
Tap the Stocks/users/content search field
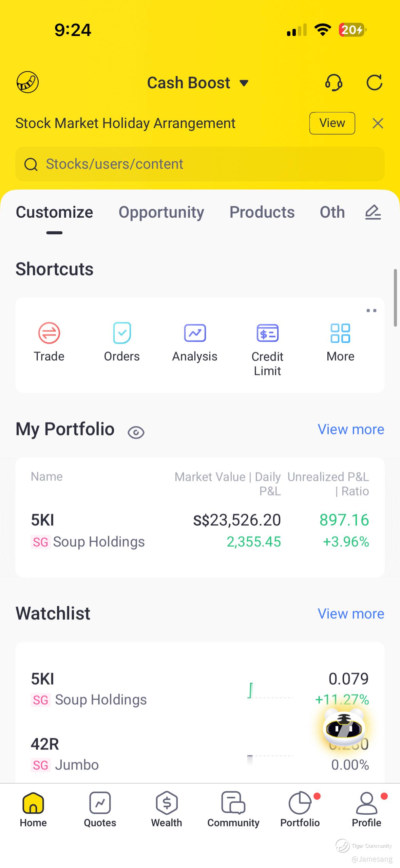tap(200, 164)
